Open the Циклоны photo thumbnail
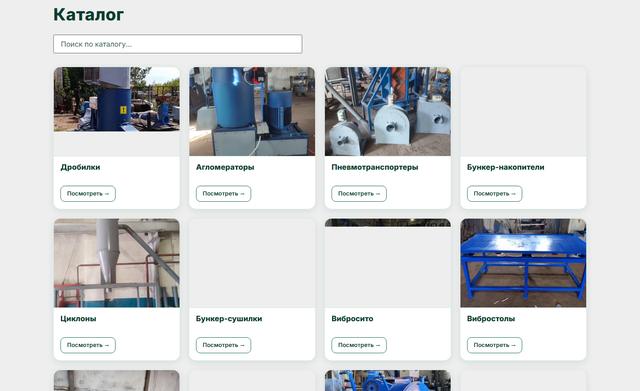 [x=117, y=263]
